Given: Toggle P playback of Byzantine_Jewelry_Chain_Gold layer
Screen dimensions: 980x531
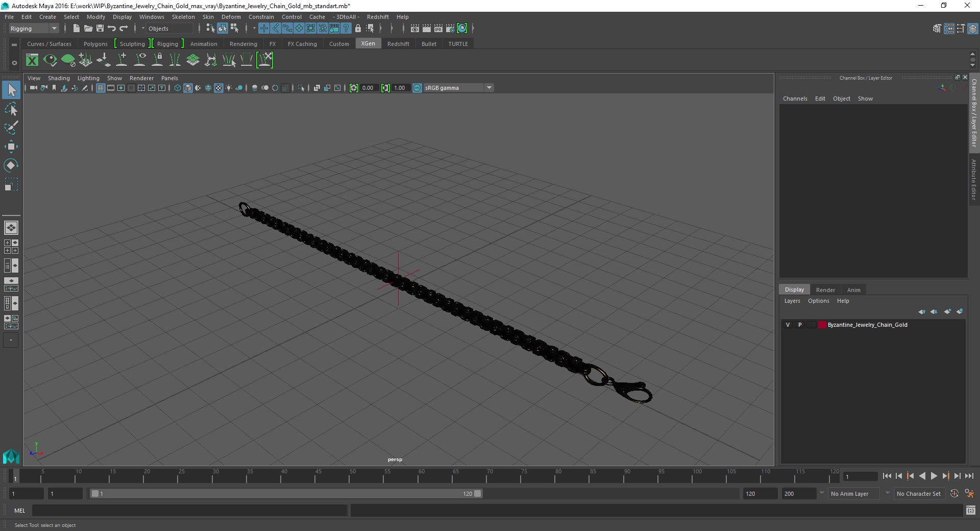Looking at the screenshot, I should pyautogui.click(x=800, y=325).
